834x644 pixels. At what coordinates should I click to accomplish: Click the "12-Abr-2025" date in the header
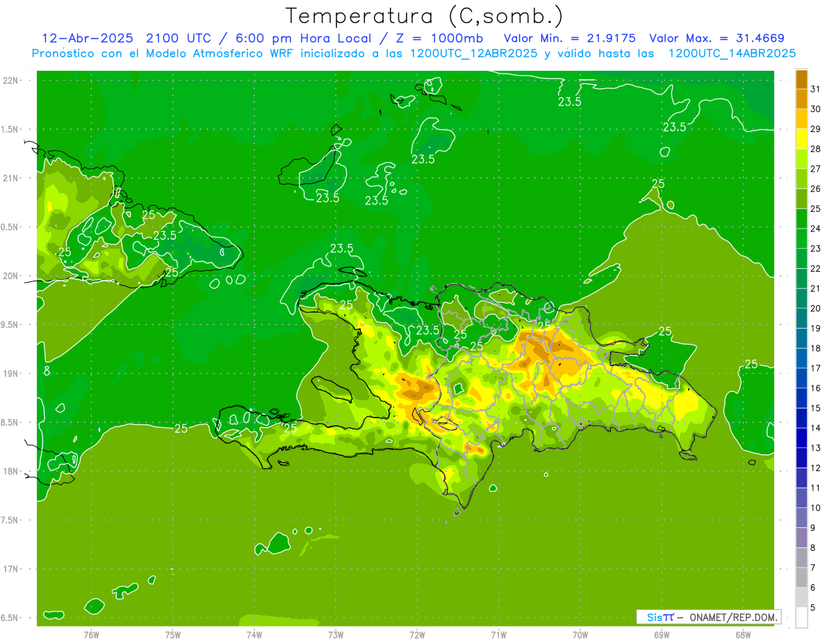(x=87, y=38)
